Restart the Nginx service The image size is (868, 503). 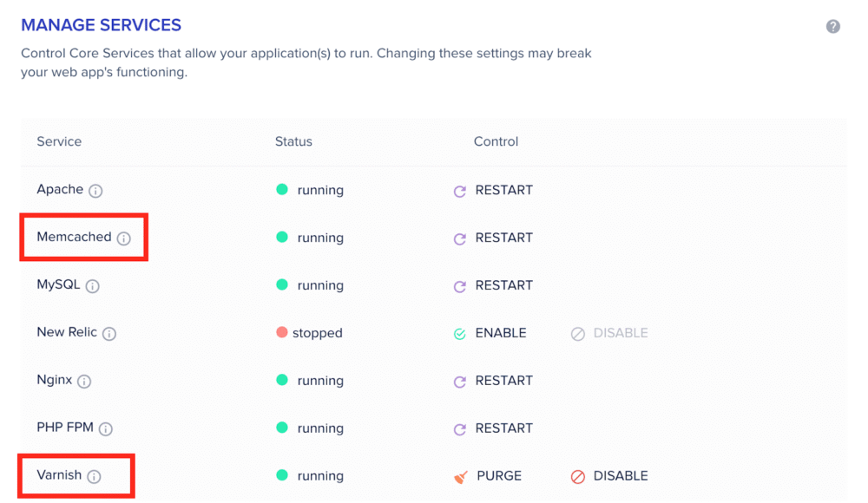click(493, 381)
